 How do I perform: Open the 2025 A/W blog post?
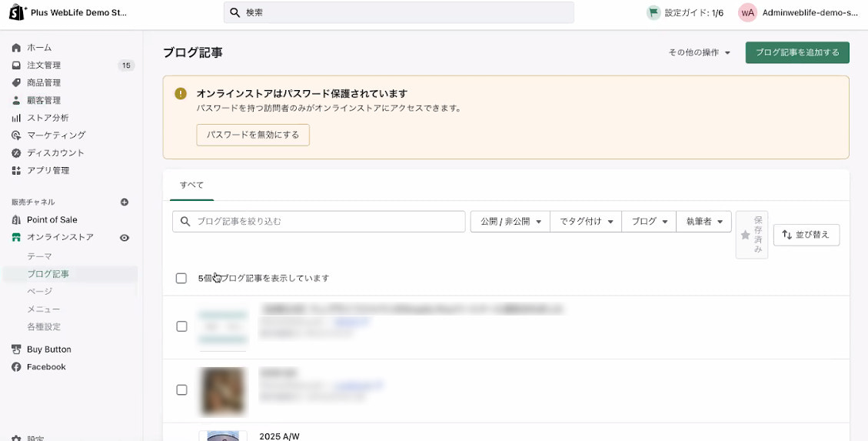(279, 436)
